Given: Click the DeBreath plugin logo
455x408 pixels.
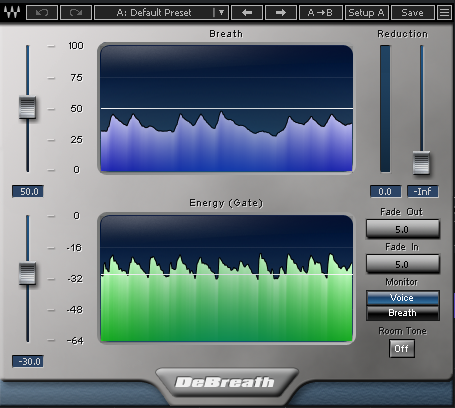Looking at the screenshot, I should (x=225, y=382).
